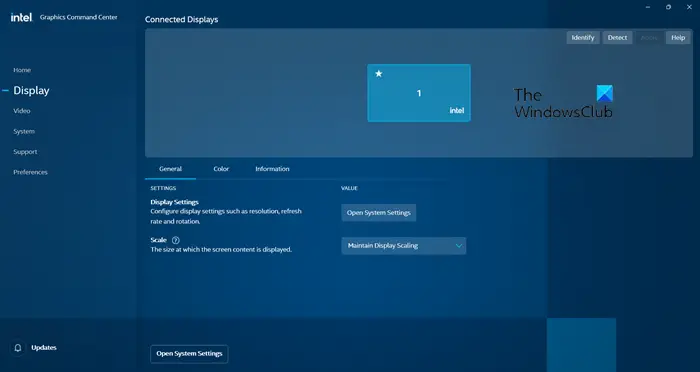Viewport: 700px width, 372px height.
Task: Click the star icon on display 1
Action: (379, 74)
